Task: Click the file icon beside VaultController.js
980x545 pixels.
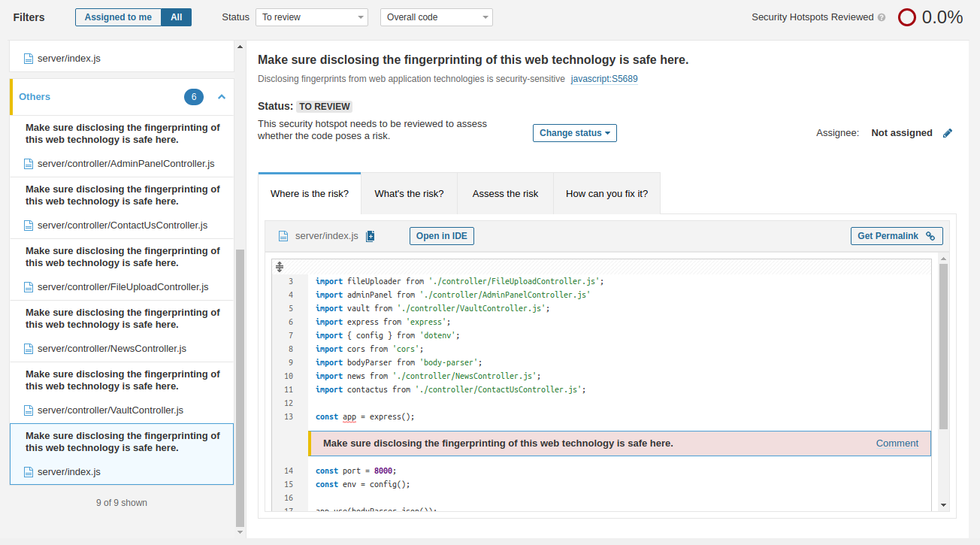Action: click(28, 410)
